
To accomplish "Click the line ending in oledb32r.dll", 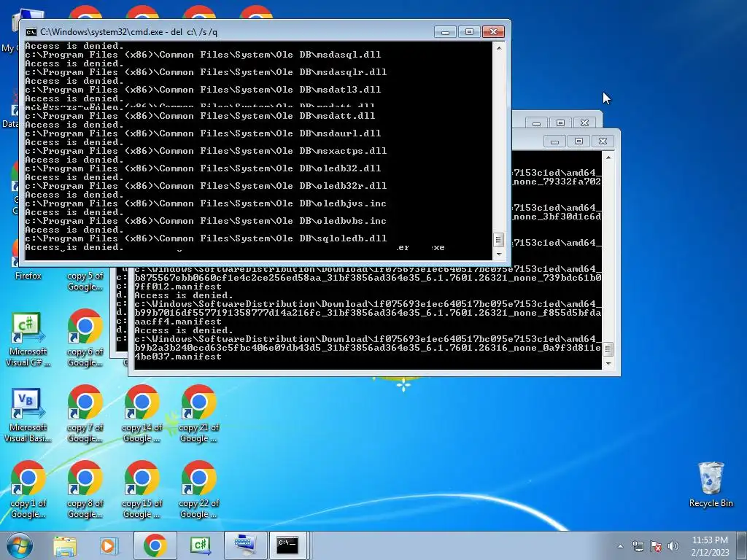I will tap(206, 186).
